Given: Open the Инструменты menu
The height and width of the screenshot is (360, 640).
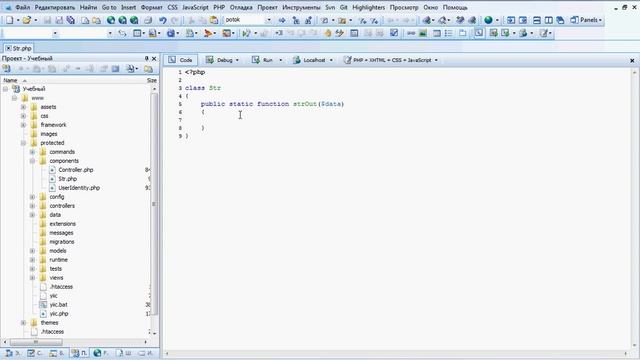Looking at the screenshot, I should [301, 7].
